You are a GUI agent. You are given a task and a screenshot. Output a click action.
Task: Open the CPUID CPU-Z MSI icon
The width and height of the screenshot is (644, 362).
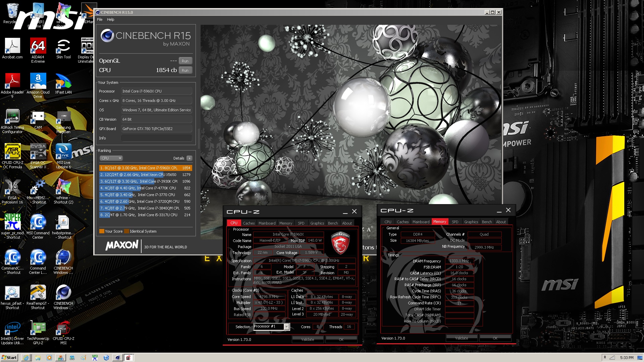[x=63, y=333]
